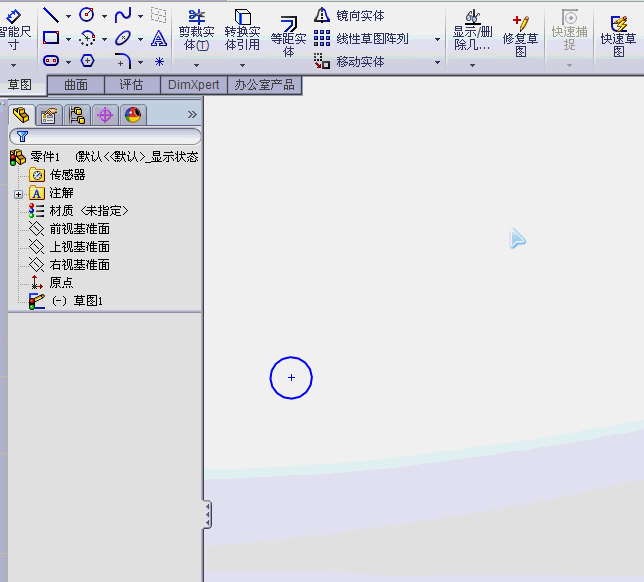Open the Move Entities dropdown arrow
This screenshot has height=582, width=644.
point(437,62)
